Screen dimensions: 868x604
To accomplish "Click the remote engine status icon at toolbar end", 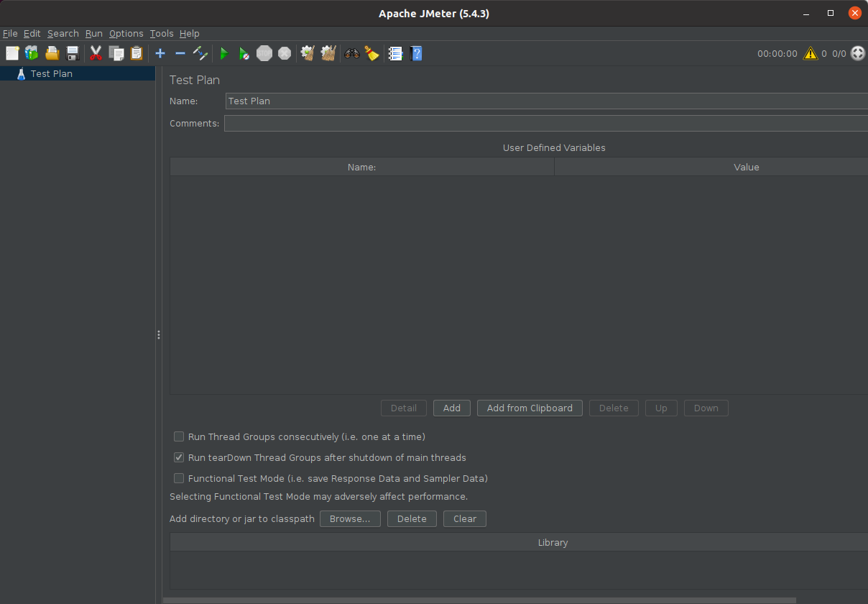I will pyautogui.click(x=858, y=53).
